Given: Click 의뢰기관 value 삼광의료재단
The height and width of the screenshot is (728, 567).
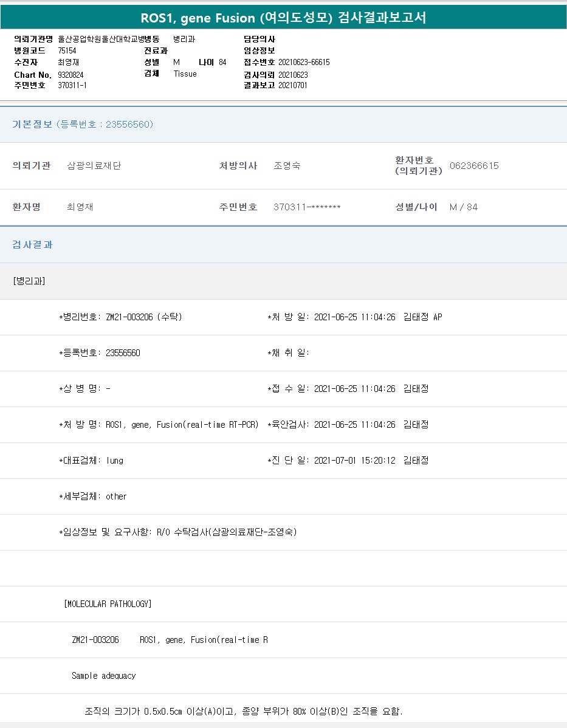Looking at the screenshot, I should point(94,166).
